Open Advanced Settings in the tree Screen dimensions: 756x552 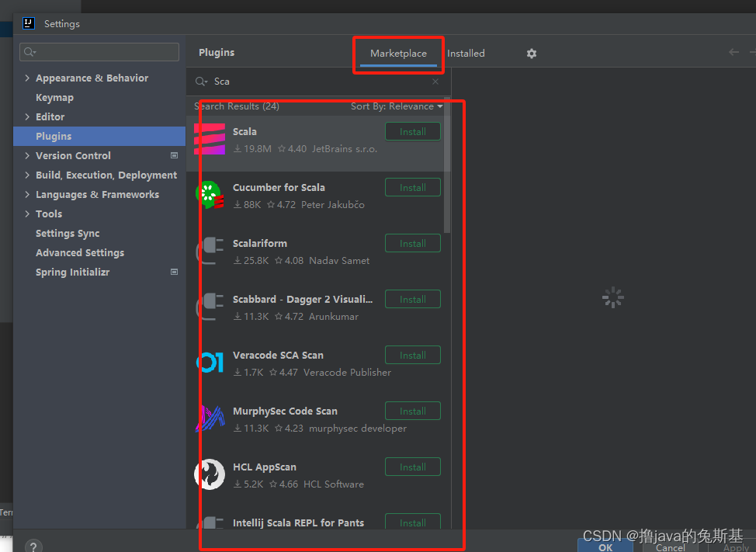tap(80, 252)
